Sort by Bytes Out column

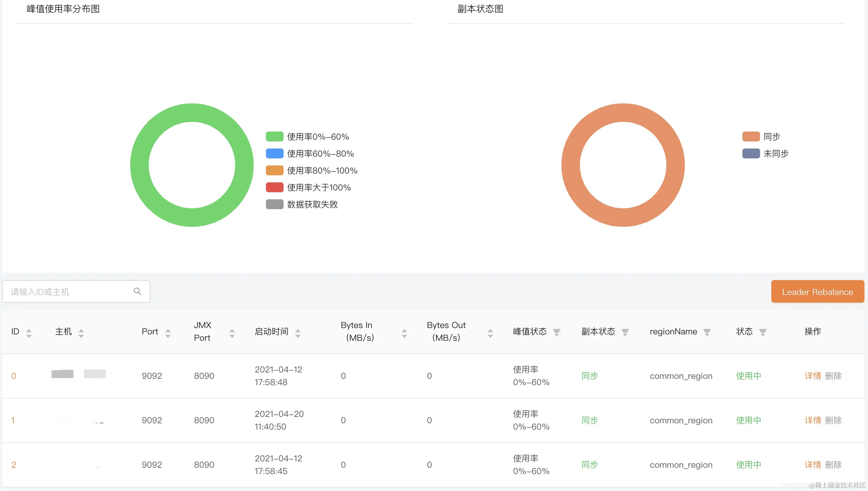coord(490,333)
